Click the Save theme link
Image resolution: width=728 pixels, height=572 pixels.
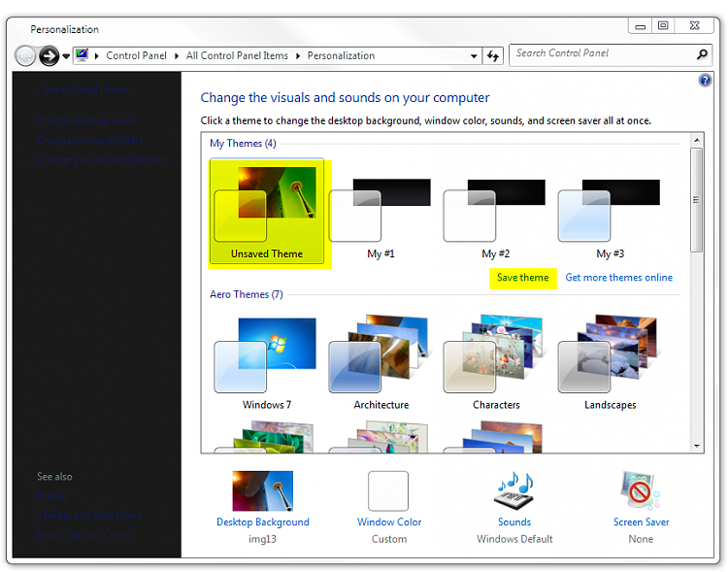coord(523,278)
